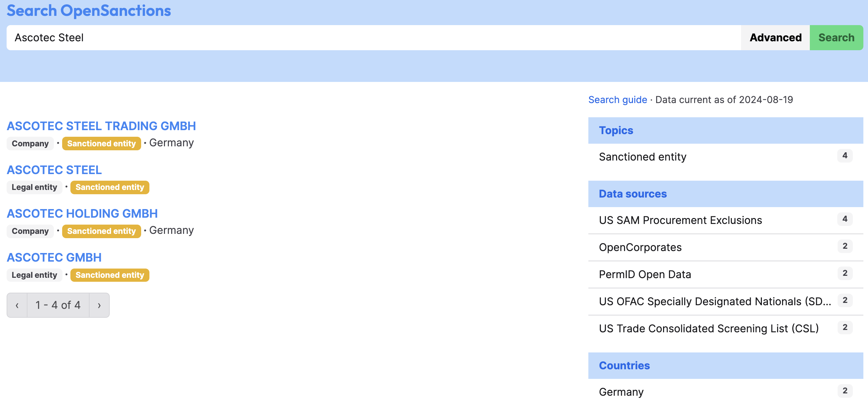Open ASCOTEC STEEL TRADING GMBH result
This screenshot has width=868, height=401.
pos(101,126)
